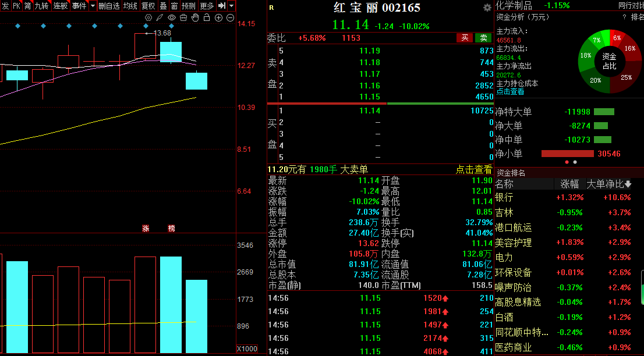Toggle the chart lock icon
This screenshot has width=644, height=356.
[207, 17]
